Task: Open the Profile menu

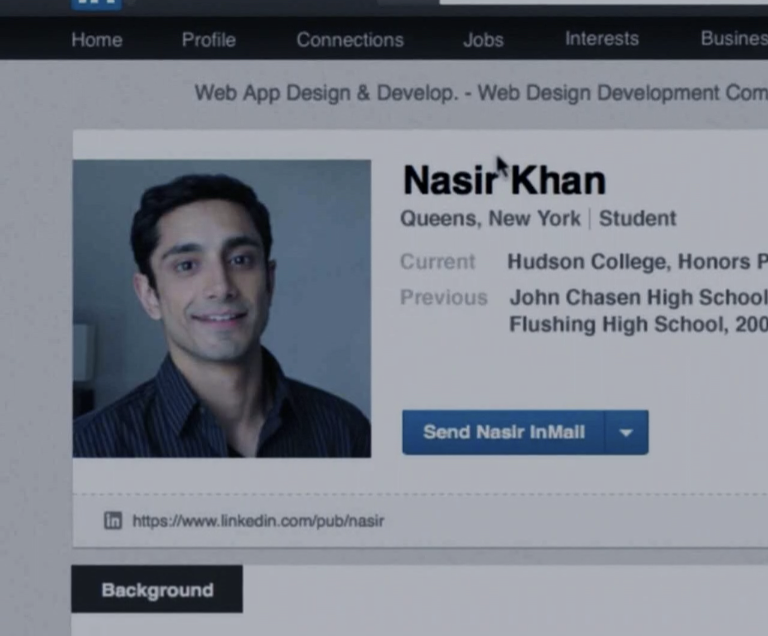Action: (208, 40)
